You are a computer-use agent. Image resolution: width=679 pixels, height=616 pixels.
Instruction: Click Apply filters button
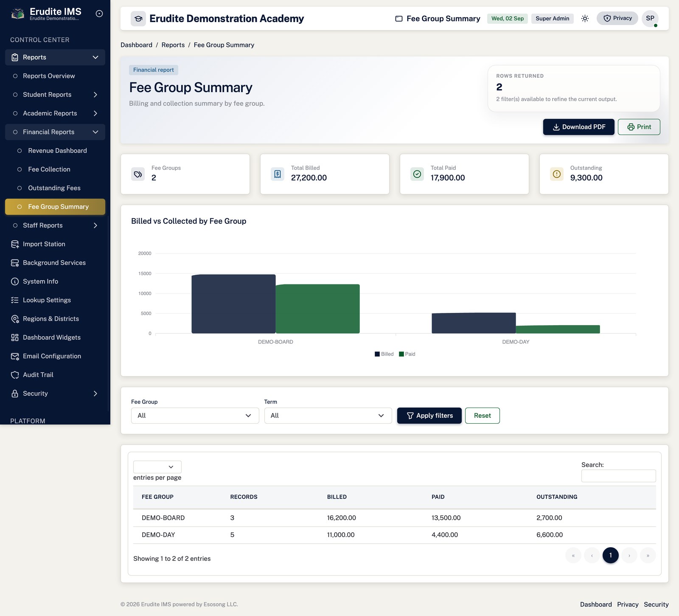[x=429, y=416]
